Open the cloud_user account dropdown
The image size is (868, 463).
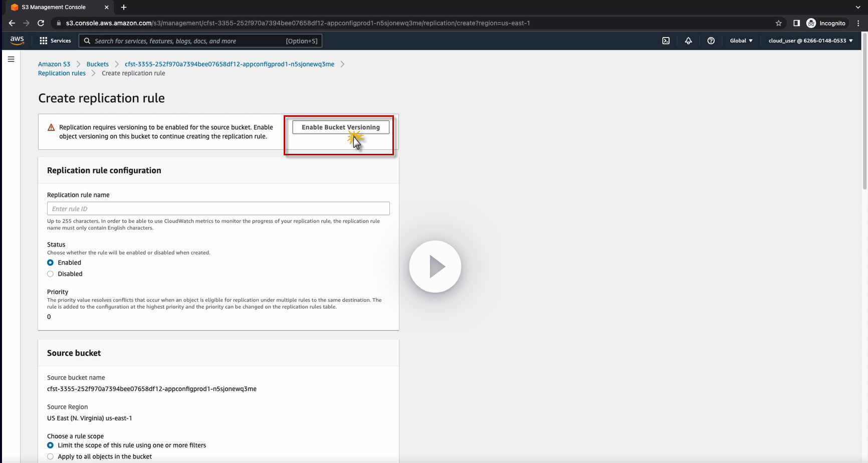coord(810,41)
